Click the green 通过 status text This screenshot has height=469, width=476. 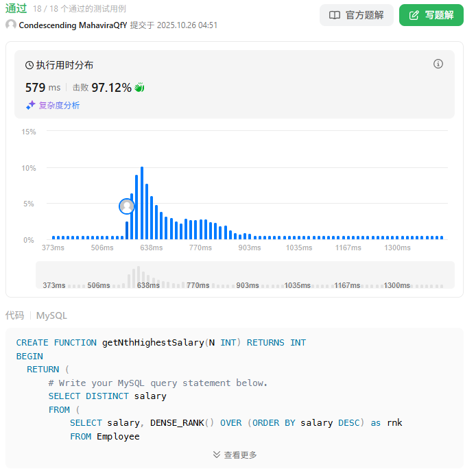pos(16,9)
